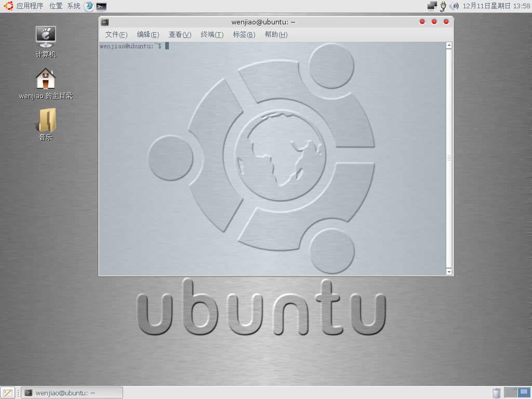Viewport: 532px width, 399px height.
Task: Open the trash icon in bottom panel
Action: (496, 393)
